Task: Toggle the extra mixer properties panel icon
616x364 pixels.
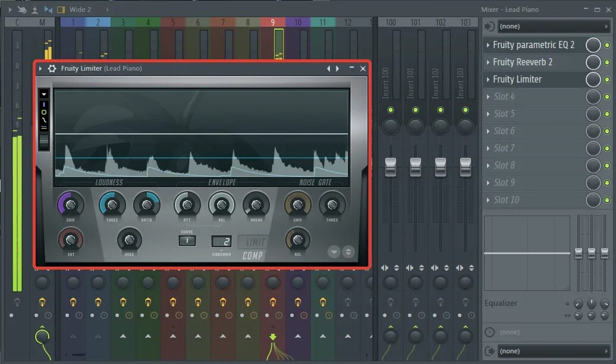Action: [x=61, y=10]
